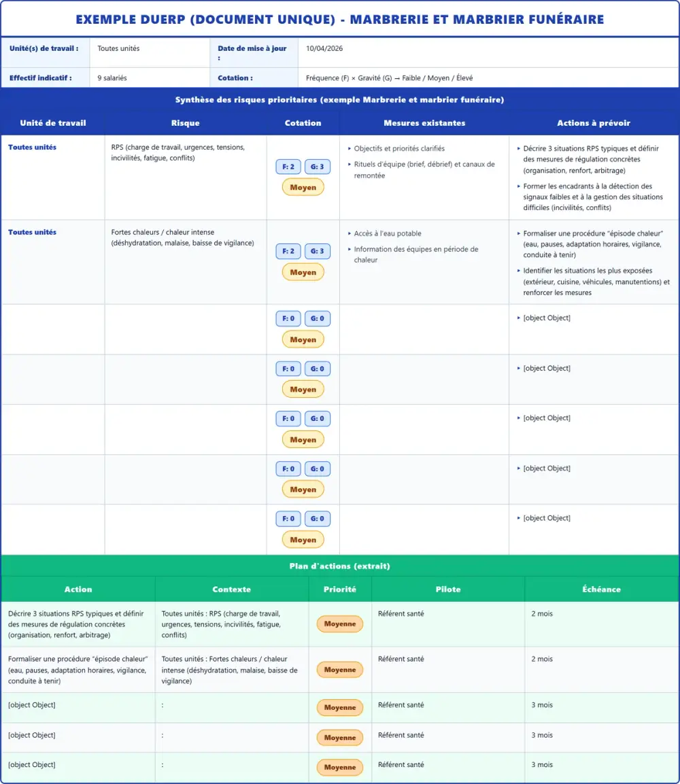Click 'Référent santé' in the Décrire 3 situations row

(401, 613)
